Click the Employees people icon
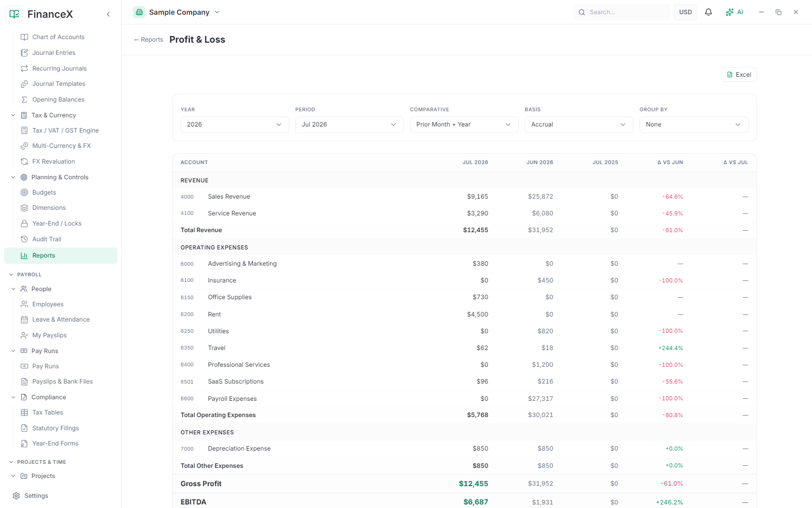Screen dimensions: 812x508 24,304
